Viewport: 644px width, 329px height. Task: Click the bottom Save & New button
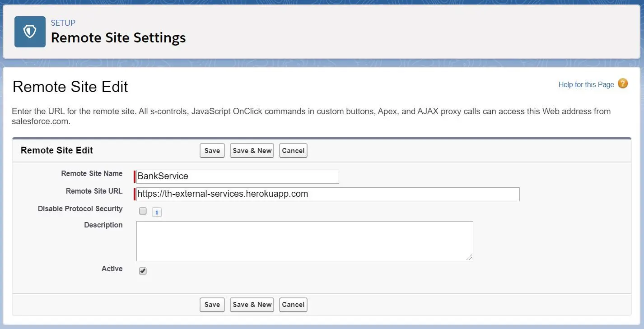(x=252, y=305)
